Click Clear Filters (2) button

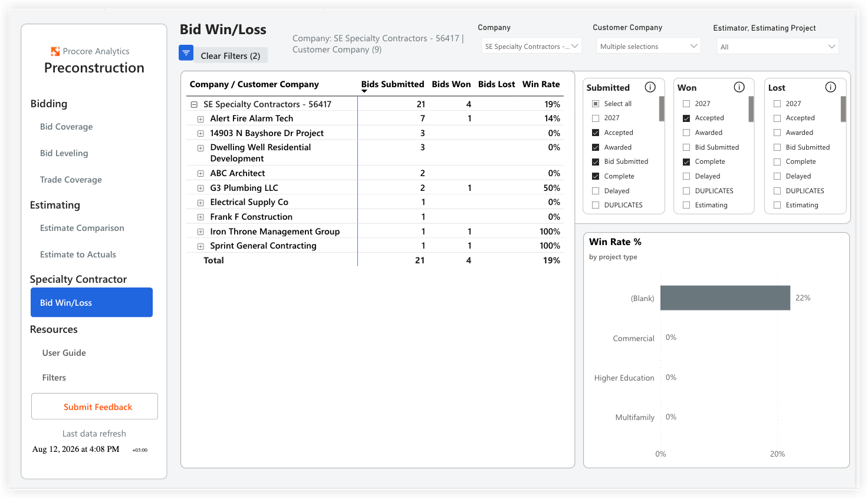pyautogui.click(x=231, y=55)
